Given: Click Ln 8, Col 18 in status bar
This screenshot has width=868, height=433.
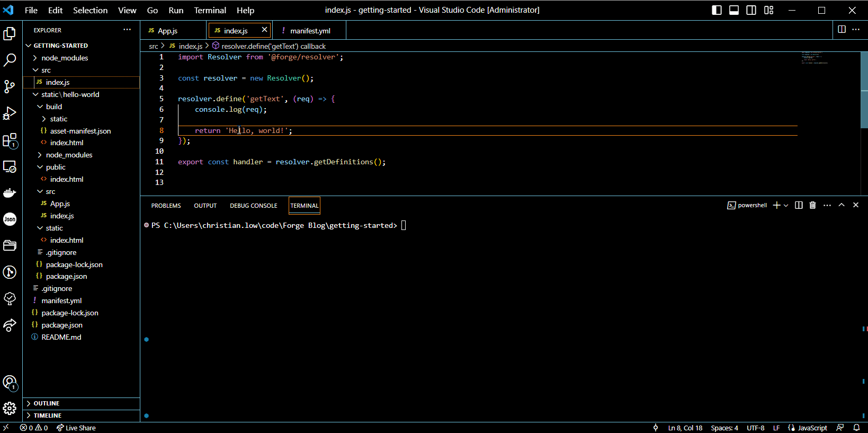Looking at the screenshot, I should pyautogui.click(x=685, y=428).
